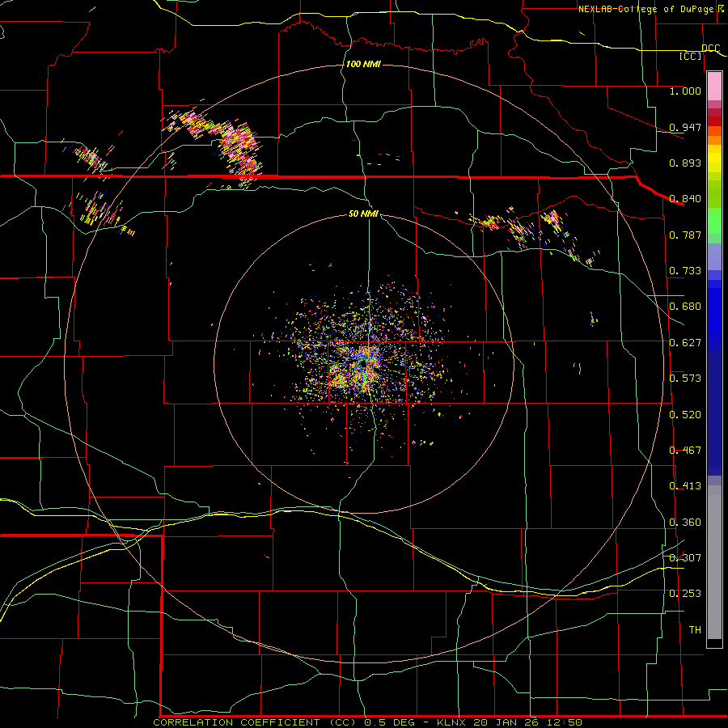
Task: Click the 0.680 legend value
Action: (685, 307)
